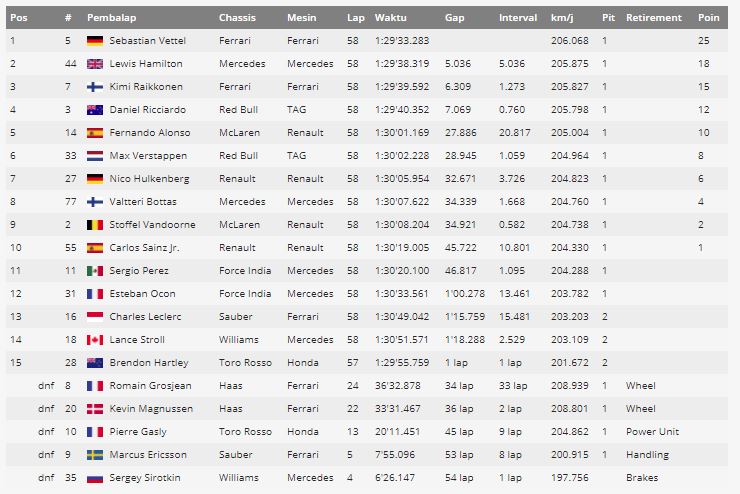Click the Mexican flag beside Sergio Perez
The height and width of the screenshot is (494, 740).
click(x=95, y=271)
